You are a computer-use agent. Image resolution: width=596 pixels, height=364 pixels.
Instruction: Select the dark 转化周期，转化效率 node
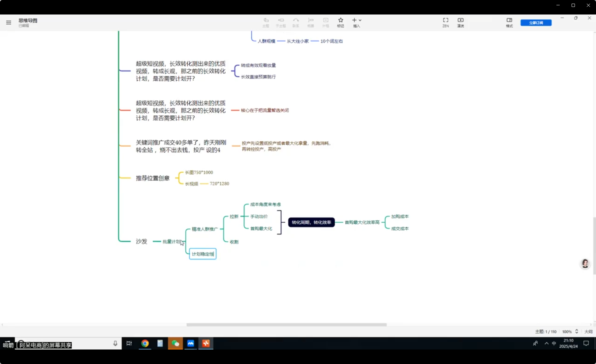(311, 222)
